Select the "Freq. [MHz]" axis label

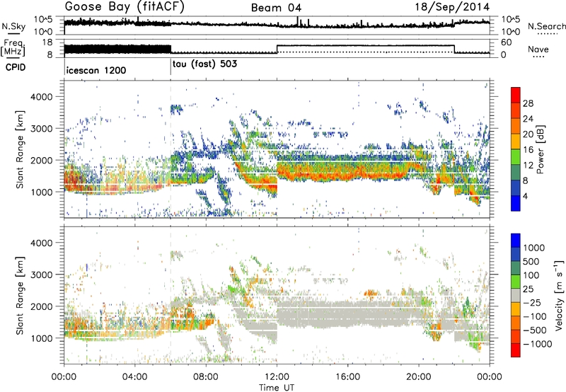pos(13,47)
